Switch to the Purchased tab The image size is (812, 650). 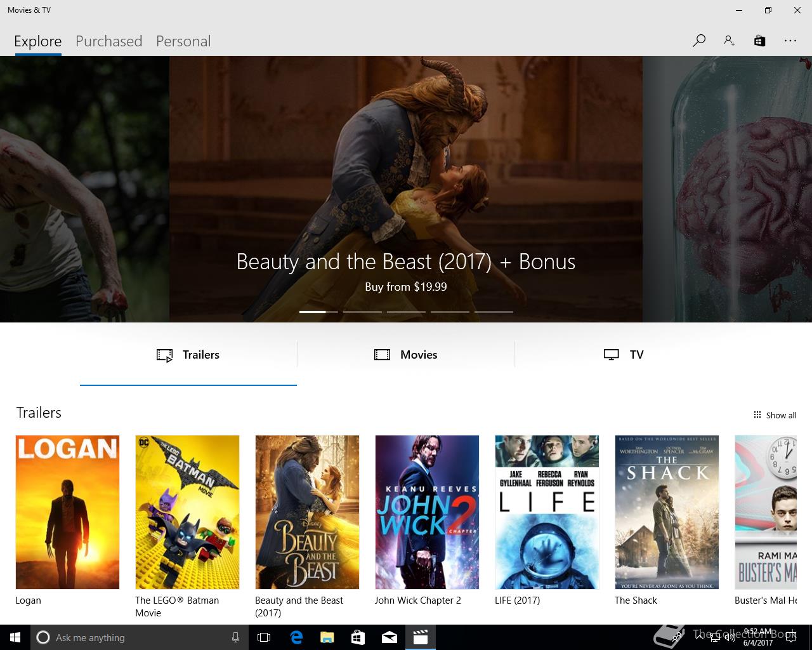pyautogui.click(x=108, y=41)
